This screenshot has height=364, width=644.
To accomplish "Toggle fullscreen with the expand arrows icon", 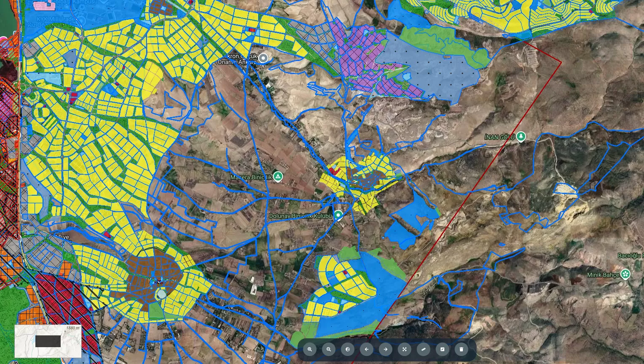I will [405, 349].
